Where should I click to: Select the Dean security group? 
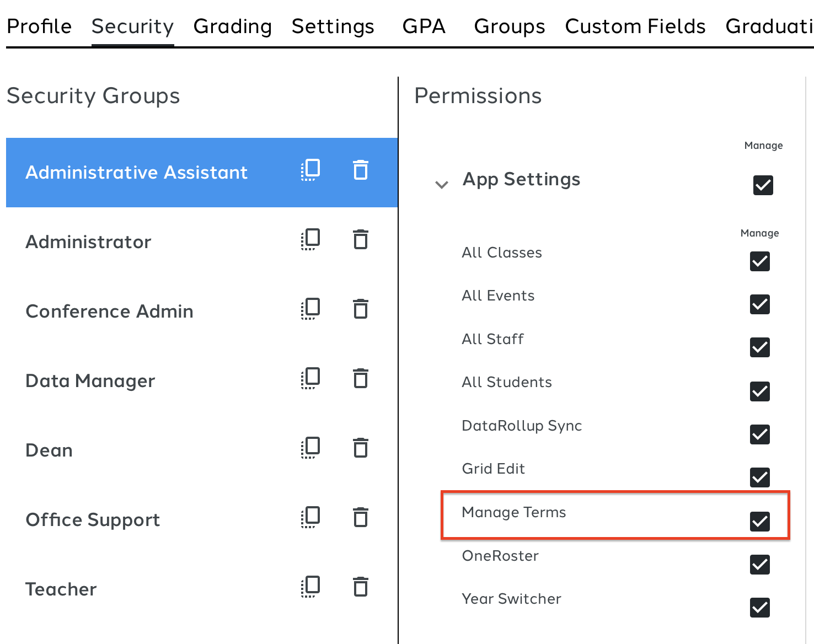click(x=49, y=450)
